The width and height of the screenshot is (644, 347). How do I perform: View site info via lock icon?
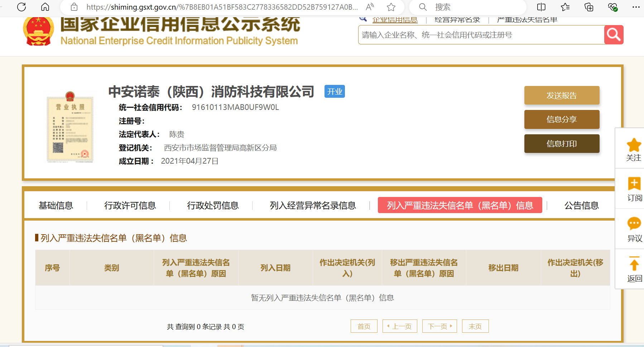pyautogui.click(x=74, y=7)
